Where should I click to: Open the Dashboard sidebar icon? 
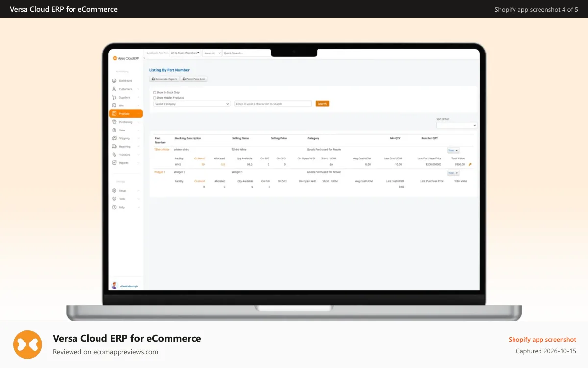click(114, 81)
